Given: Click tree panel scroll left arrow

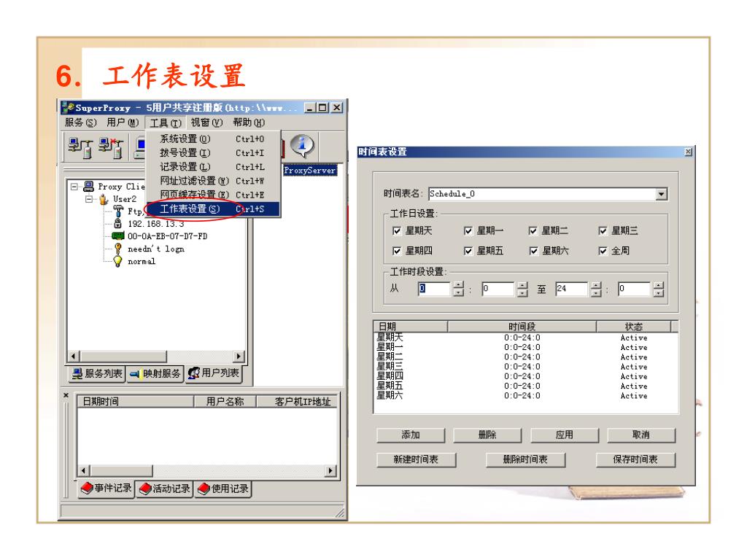Looking at the screenshot, I should point(73,356).
